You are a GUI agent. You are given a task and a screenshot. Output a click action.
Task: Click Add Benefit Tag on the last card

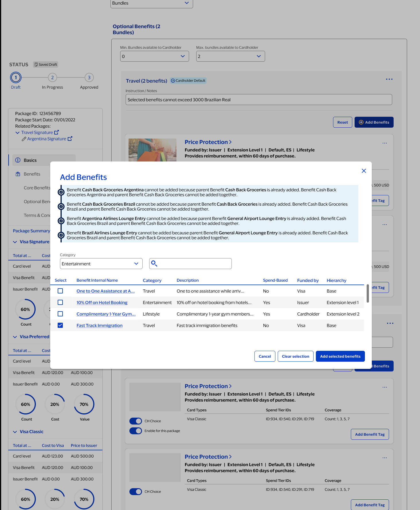[370, 505]
